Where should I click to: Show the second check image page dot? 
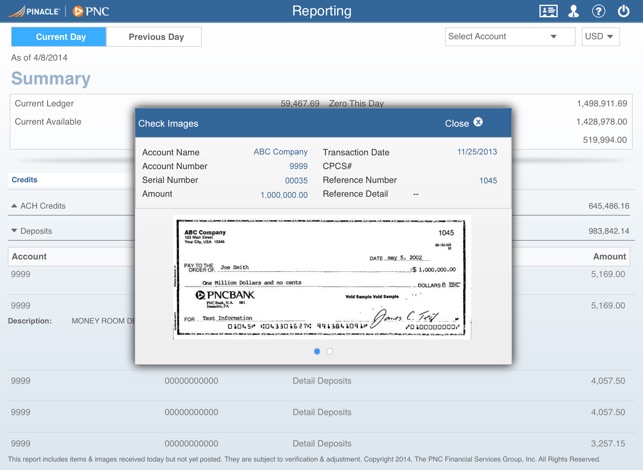tap(330, 351)
